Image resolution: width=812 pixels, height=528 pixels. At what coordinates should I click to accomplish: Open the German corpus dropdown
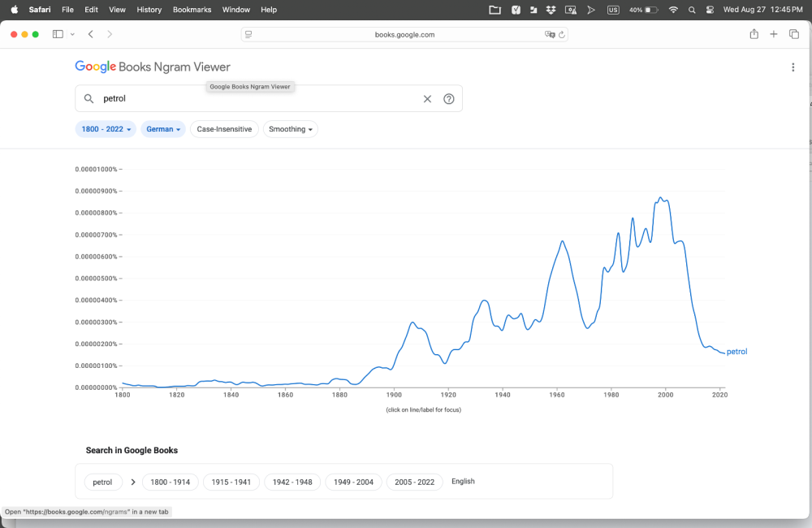(163, 129)
